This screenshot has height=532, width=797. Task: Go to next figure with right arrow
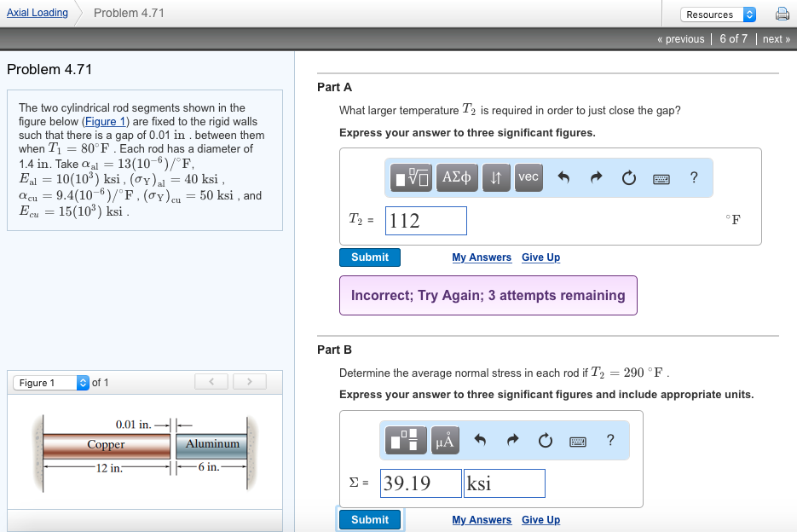click(x=250, y=381)
